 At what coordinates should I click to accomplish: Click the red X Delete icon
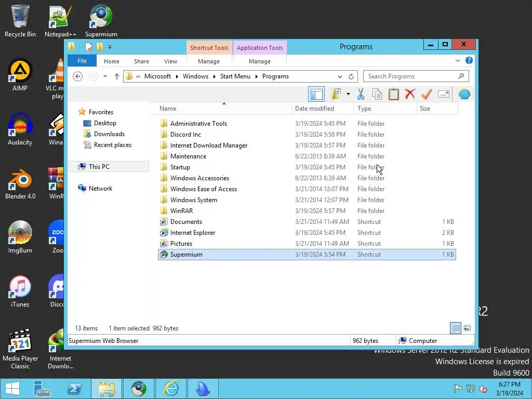[x=410, y=94]
